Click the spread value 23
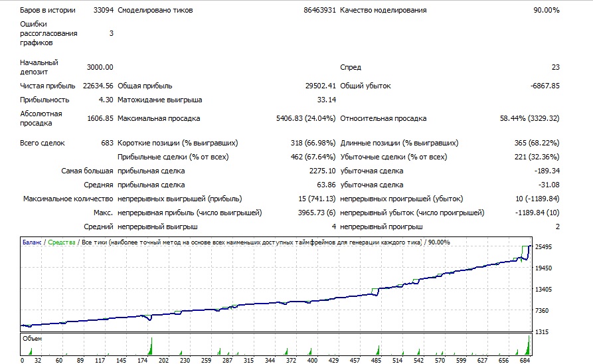 pos(556,67)
